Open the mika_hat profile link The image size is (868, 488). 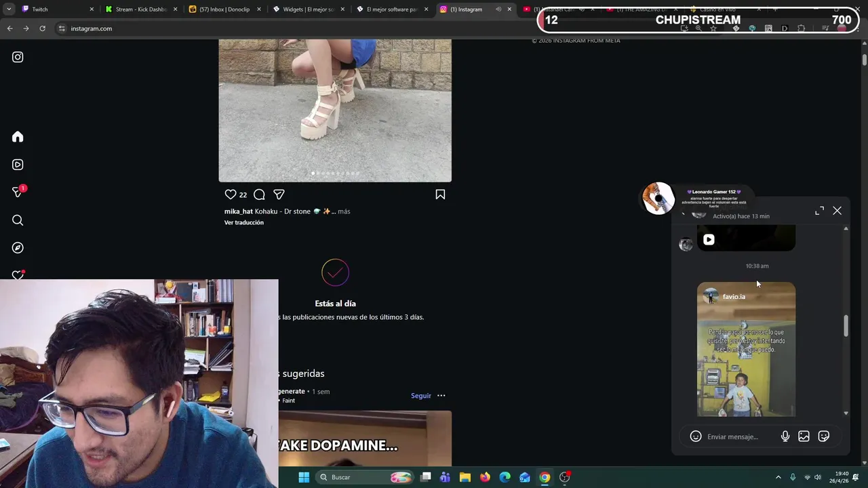tap(239, 211)
